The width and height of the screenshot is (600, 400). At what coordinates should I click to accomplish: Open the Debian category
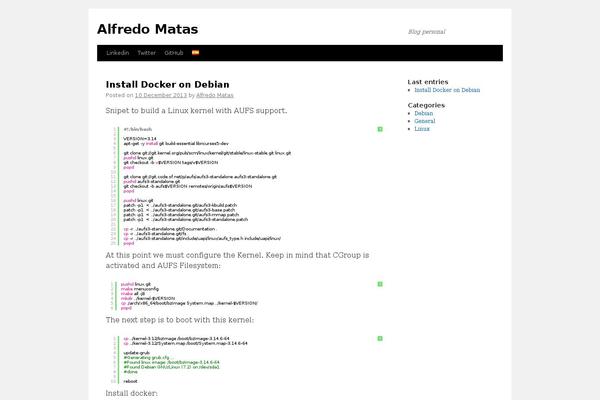(424, 113)
